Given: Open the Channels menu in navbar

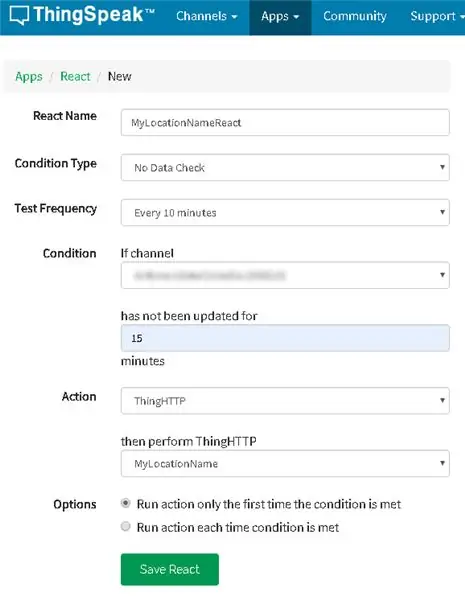Looking at the screenshot, I should pyautogui.click(x=207, y=16).
